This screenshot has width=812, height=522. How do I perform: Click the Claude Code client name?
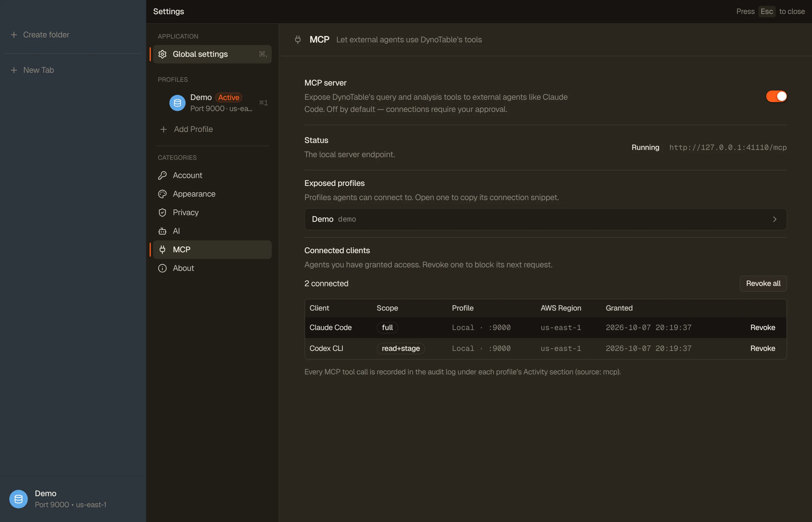coord(330,328)
